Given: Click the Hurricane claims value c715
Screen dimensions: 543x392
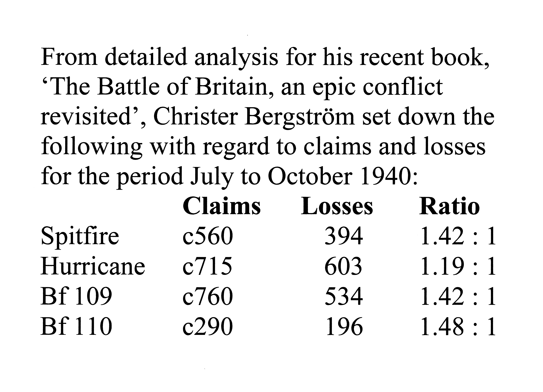Looking at the screenshot, I should pyautogui.click(x=207, y=266).
